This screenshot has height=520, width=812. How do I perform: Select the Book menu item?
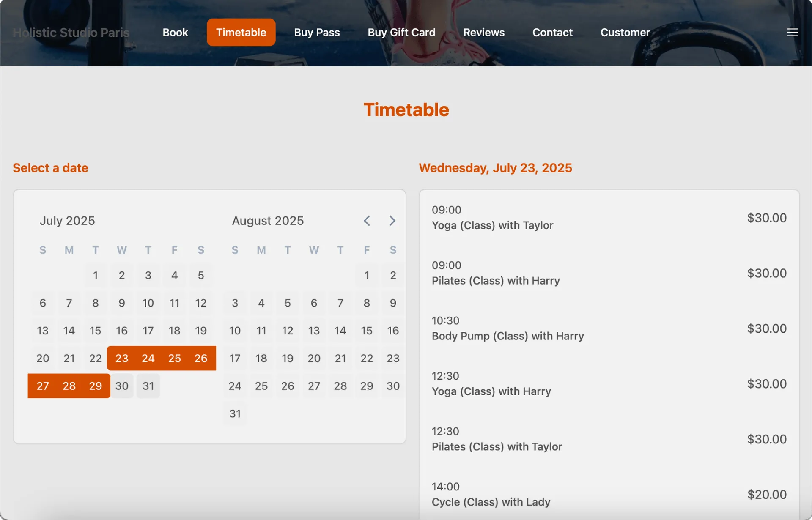(175, 32)
